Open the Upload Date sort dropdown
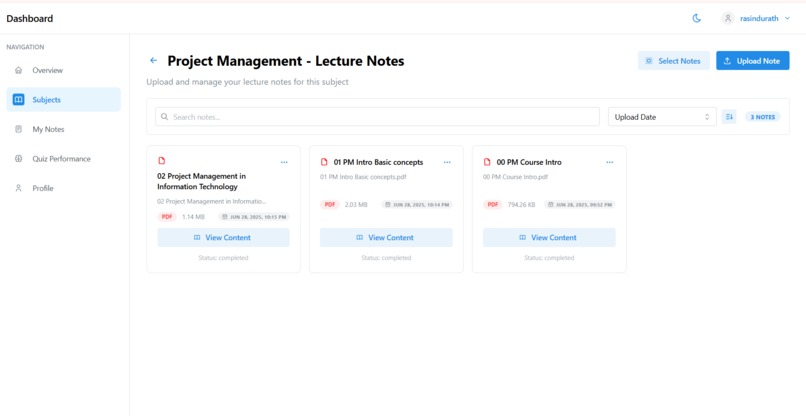The image size is (806, 416). coord(662,117)
